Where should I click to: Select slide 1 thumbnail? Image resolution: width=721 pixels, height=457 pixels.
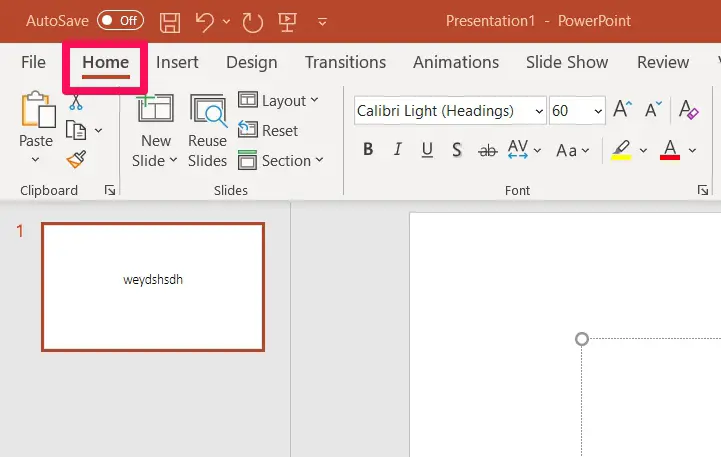(x=153, y=287)
